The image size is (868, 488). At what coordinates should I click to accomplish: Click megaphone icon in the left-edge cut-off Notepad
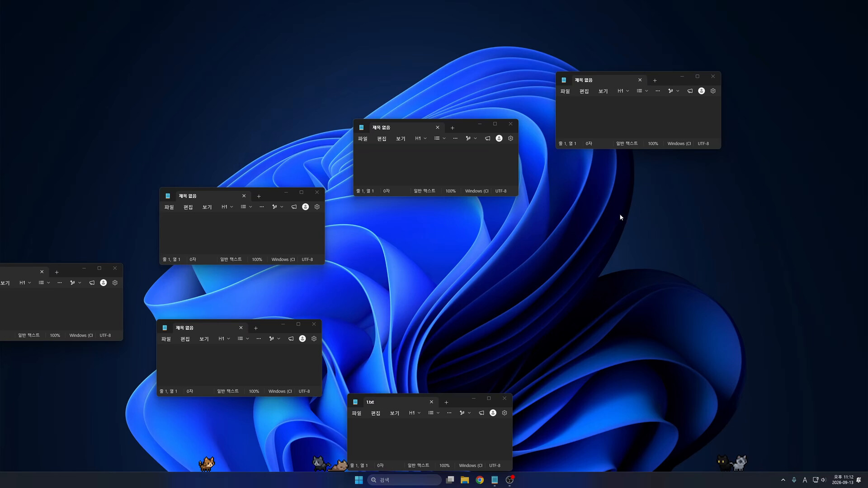(92, 283)
